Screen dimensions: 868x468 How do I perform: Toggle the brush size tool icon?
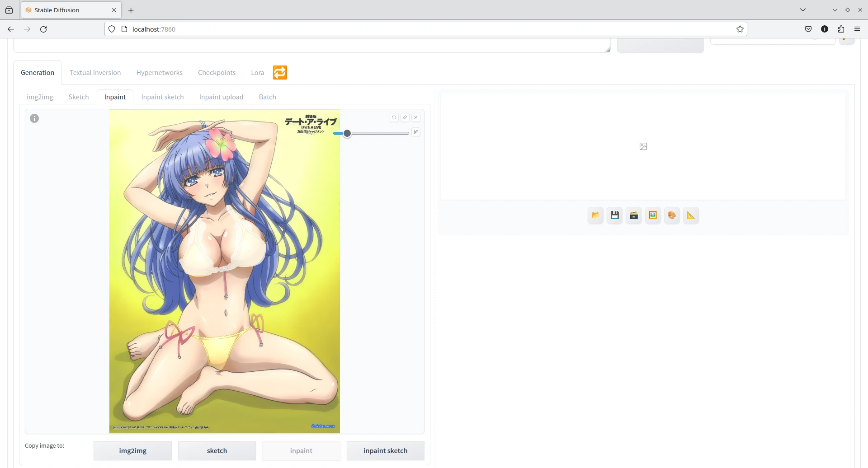pos(416,132)
